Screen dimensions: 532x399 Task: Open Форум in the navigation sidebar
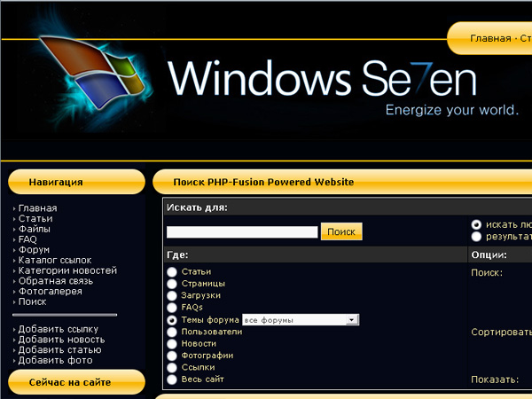34,250
